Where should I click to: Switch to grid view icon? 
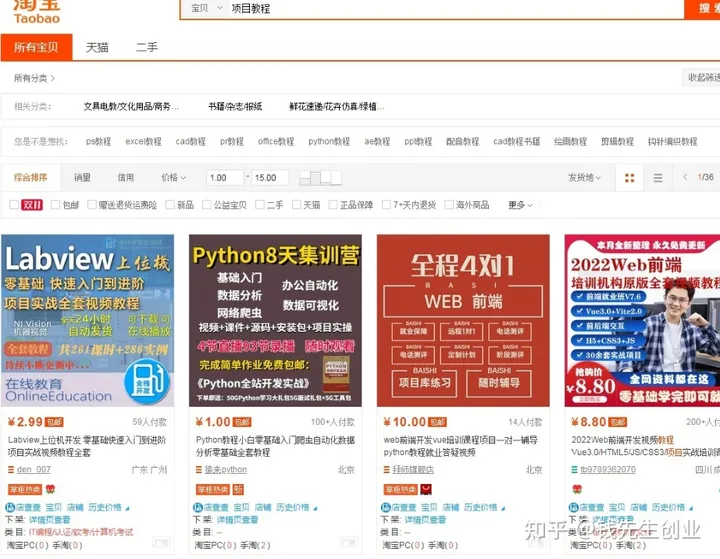(x=630, y=178)
